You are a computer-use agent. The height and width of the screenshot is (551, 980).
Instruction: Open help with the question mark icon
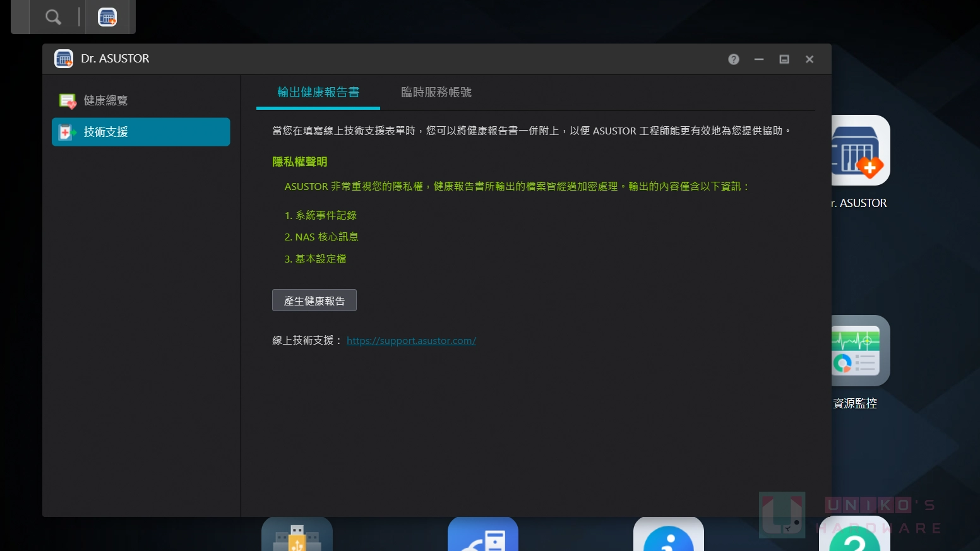(734, 59)
